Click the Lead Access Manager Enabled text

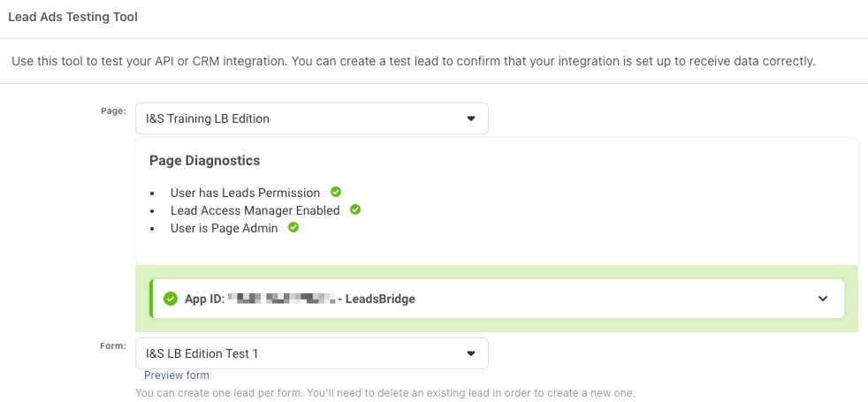coord(255,210)
